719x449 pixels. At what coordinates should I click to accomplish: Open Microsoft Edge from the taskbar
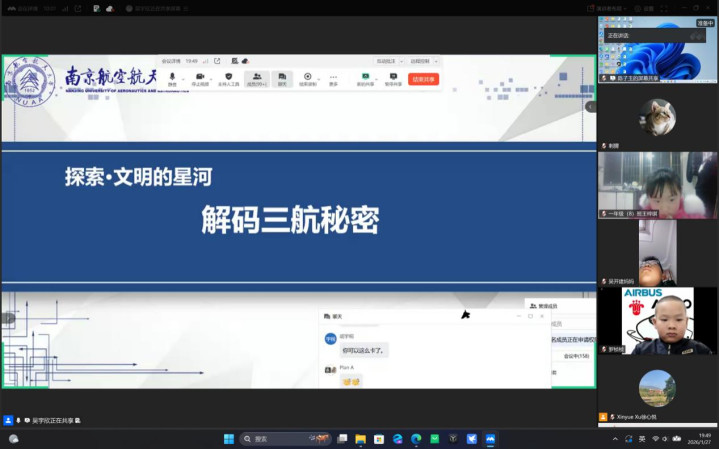tap(416, 439)
